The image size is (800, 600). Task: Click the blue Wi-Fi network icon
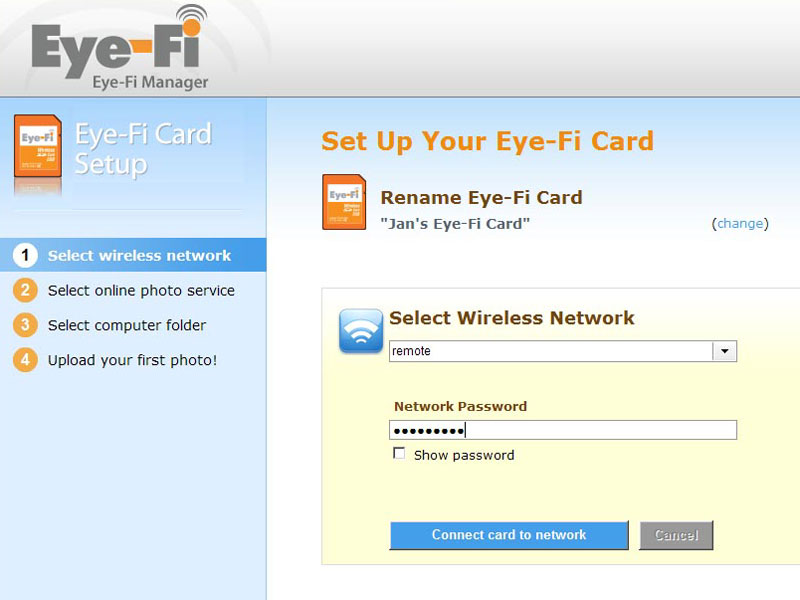tap(361, 331)
